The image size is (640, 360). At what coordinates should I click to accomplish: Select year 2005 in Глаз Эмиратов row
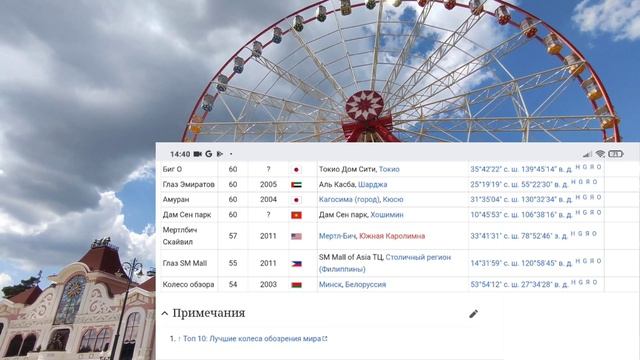tap(268, 184)
